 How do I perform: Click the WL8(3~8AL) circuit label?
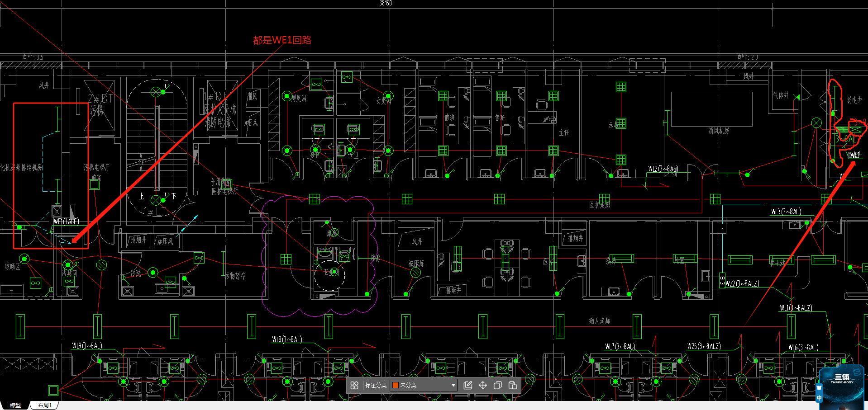[x=287, y=339]
